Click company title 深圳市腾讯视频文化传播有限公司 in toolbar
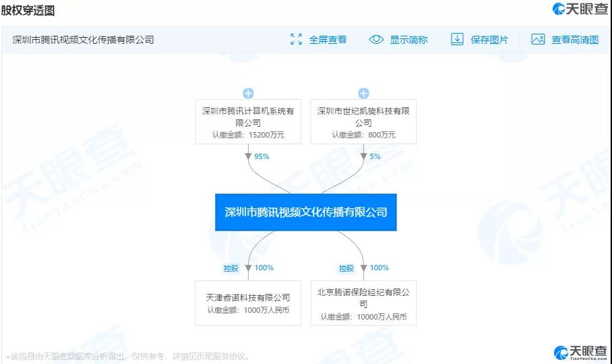The width and height of the screenshot is (612, 364). pos(83,40)
